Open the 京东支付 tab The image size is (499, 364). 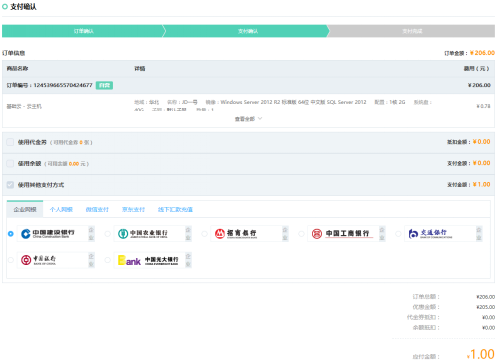(133, 209)
